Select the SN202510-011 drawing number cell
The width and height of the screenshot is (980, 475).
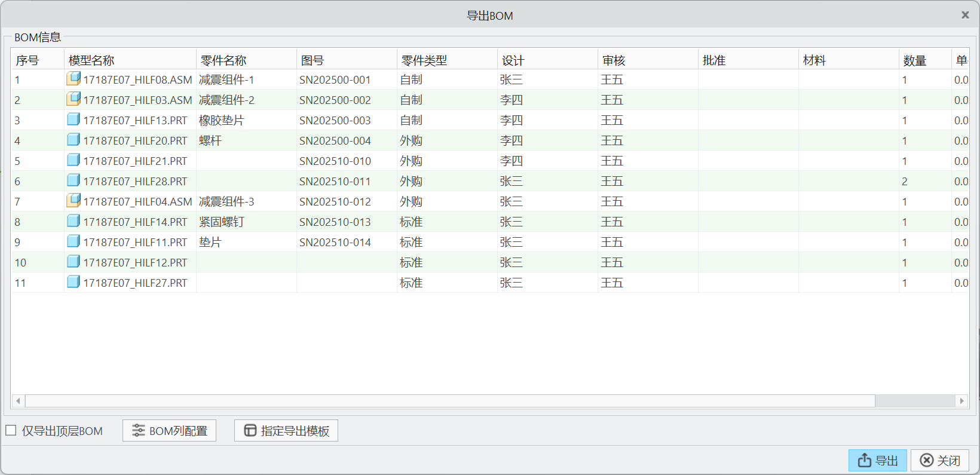coord(335,181)
